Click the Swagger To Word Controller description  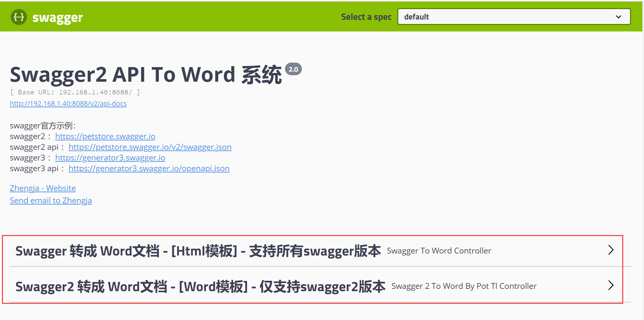click(439, 251)
